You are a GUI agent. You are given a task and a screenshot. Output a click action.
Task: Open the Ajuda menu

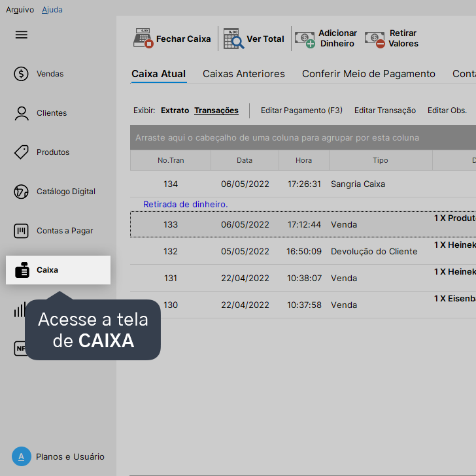52,10
